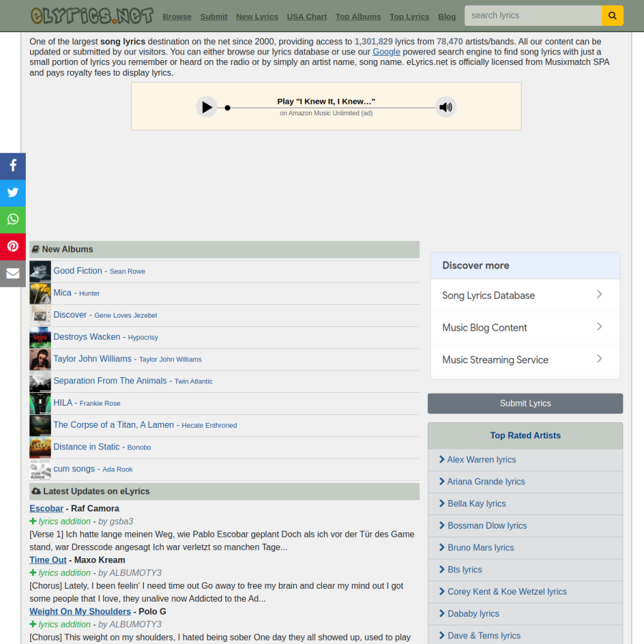The width and height of the screenshot is (644, 644).
Task: Go to Submit page
Action: tap(213, 17)
